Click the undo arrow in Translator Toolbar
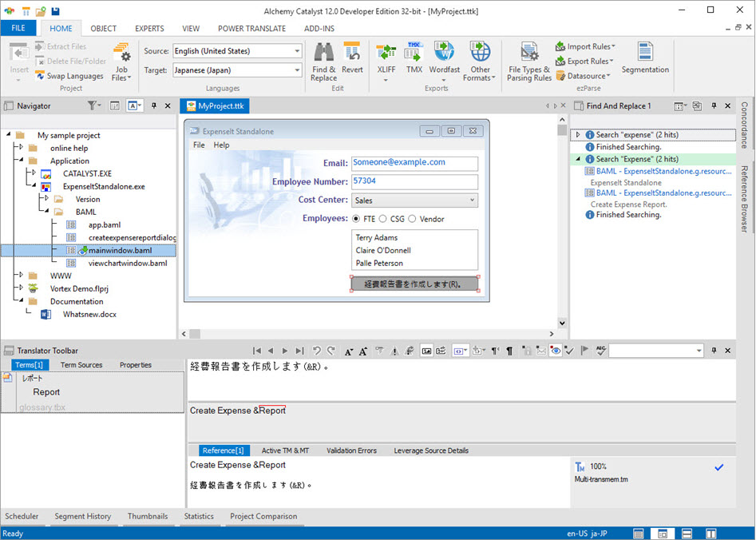The height and width of the screenshot is (540, 756). pos(317,351)
